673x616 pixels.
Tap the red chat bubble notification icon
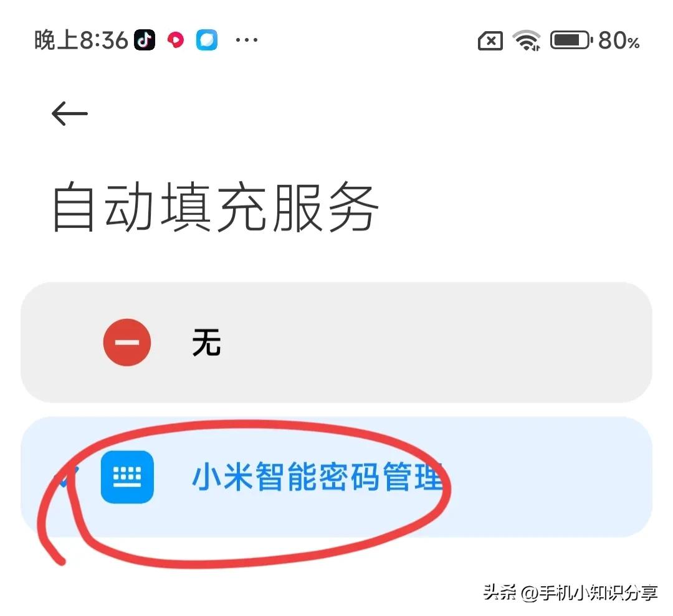pyautogui.click(x=176, y=40)
